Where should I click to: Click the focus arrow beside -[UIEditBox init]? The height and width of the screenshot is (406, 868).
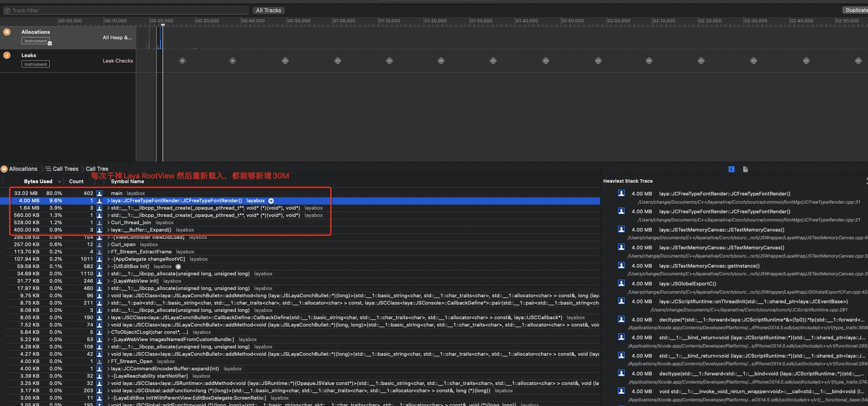pyautogui.click(x=178, y=266)
